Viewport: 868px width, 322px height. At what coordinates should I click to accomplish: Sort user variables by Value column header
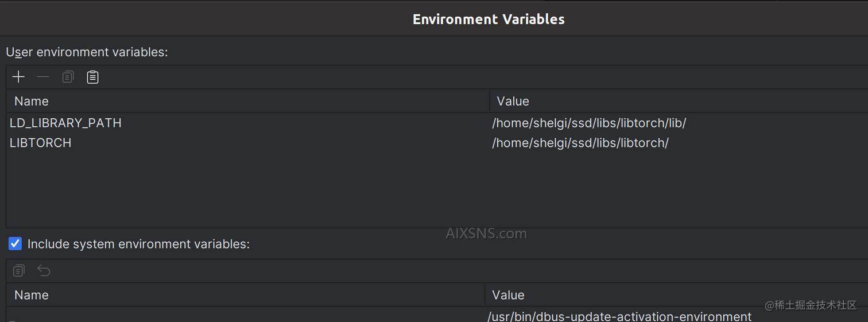pos(513,101)
